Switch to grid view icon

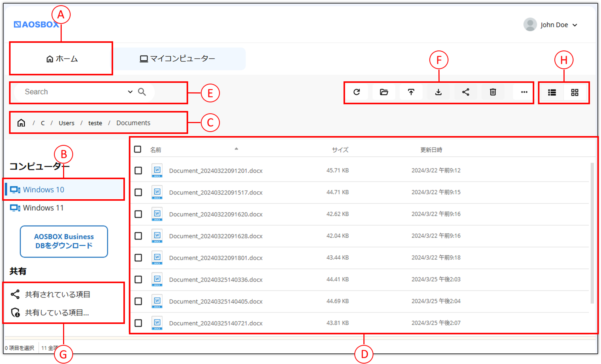(575, 93)
